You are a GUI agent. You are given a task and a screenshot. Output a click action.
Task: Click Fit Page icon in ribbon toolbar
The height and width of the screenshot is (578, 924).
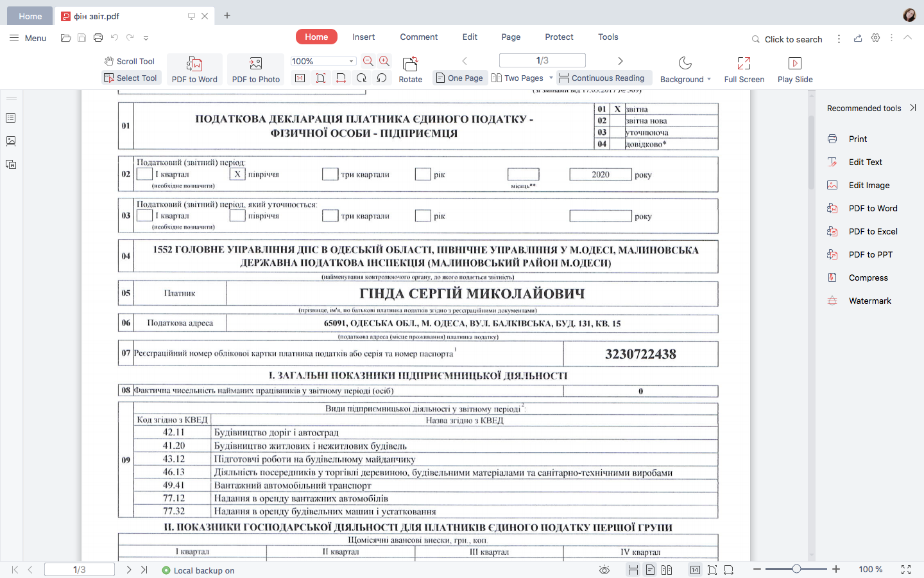point(321,78)
